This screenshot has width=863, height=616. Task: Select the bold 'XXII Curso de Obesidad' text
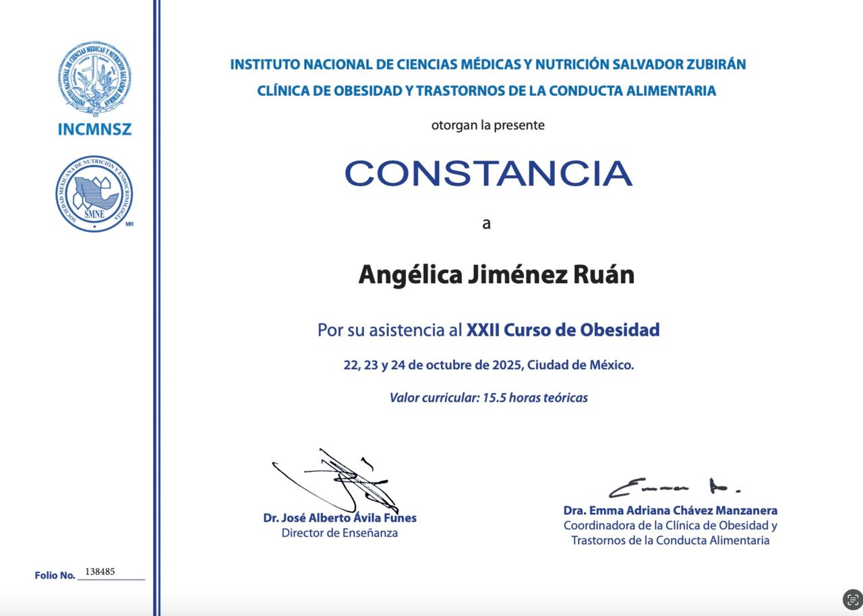pyautogui.click(x=562, y=330)
